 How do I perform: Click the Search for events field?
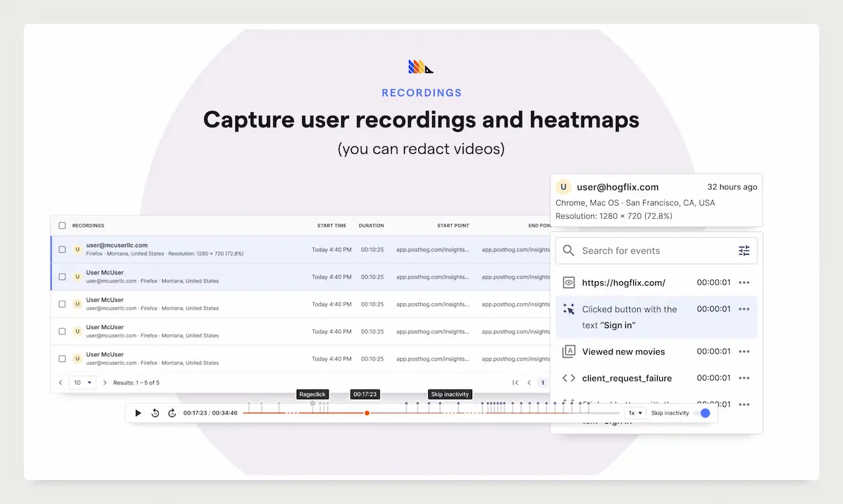point(654,251)
